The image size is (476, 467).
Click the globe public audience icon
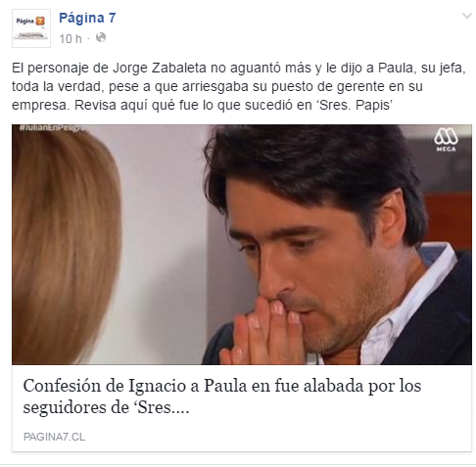tap(101, 37)
